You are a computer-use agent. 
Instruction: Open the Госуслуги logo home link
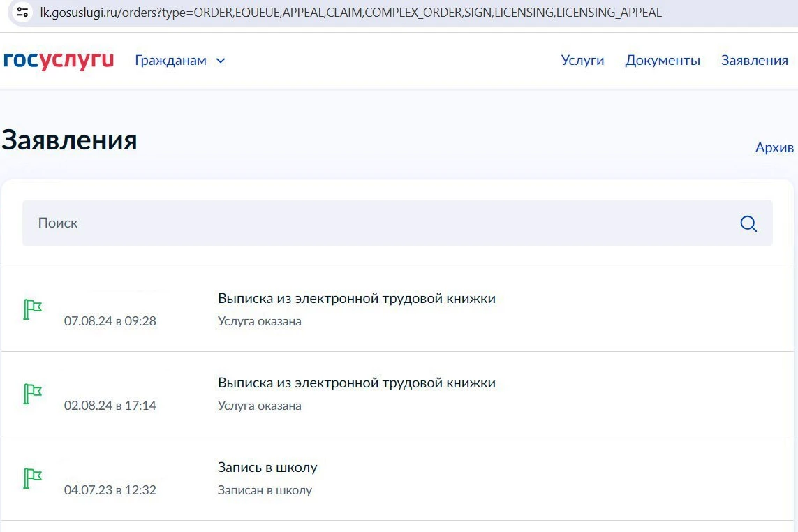pos(59,60)
